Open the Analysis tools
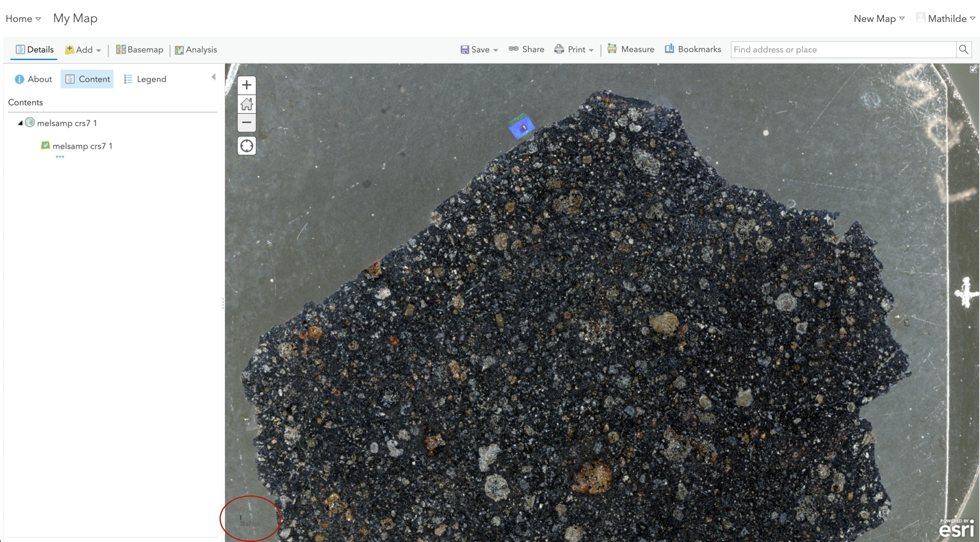The image size is (980, 542). [196, 49]
